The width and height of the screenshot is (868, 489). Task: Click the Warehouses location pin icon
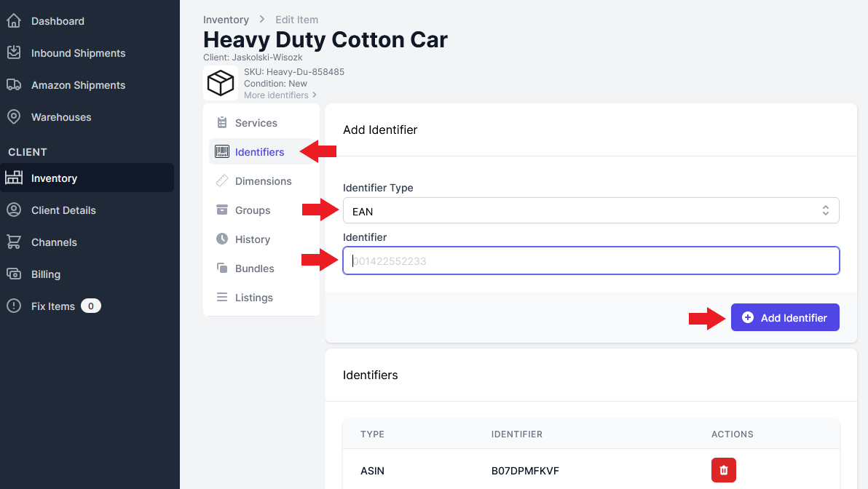(x=14, y=117)
